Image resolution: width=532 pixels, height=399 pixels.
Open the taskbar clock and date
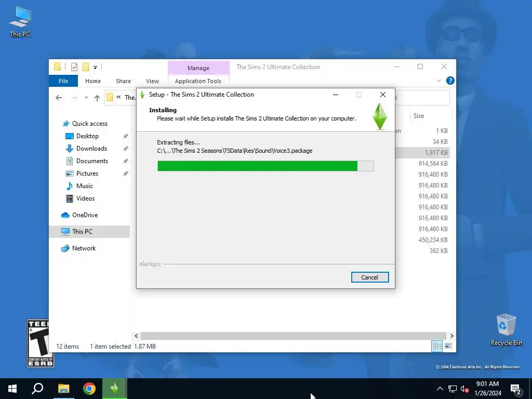click(488, 389)
